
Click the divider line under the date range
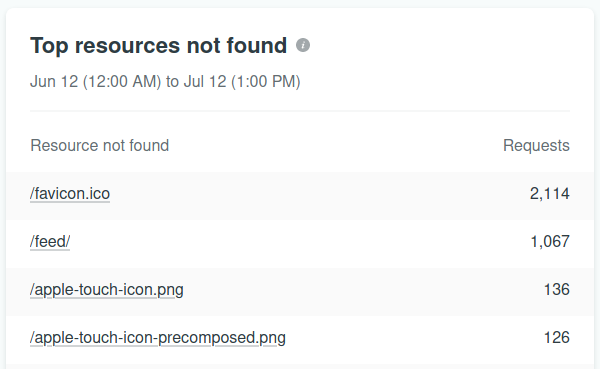[300, 111]
